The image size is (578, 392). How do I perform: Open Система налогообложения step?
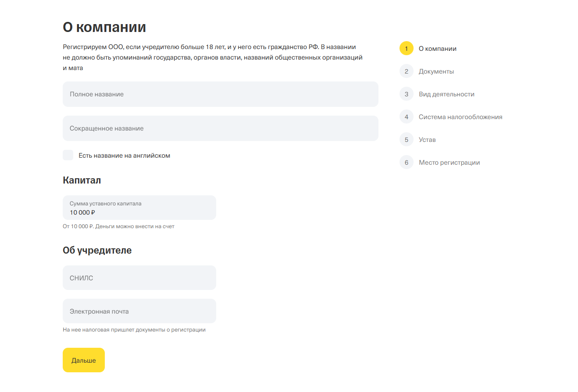point(460,117)
